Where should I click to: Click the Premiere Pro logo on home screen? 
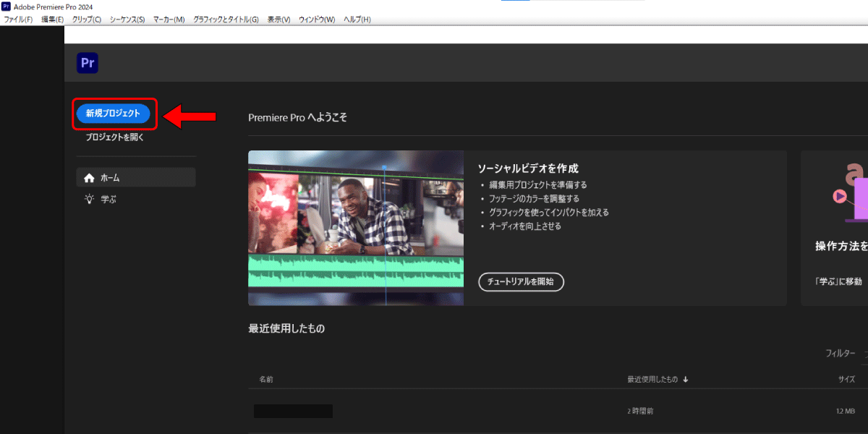[88, 63]
